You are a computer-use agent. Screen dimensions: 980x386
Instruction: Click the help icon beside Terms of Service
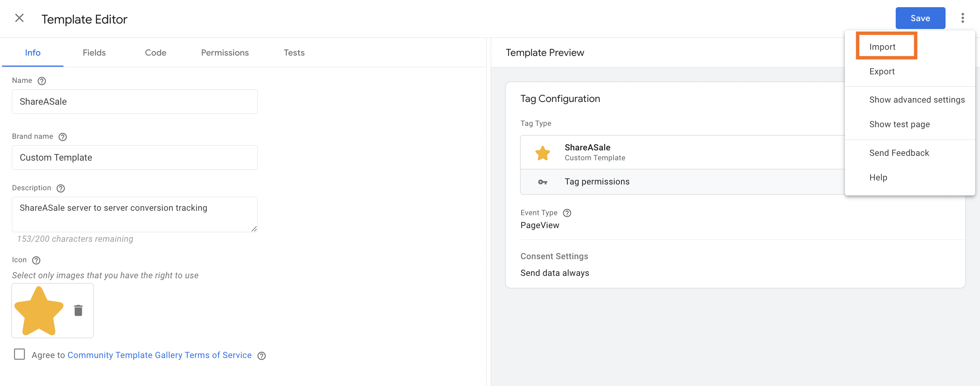point(261,356)
